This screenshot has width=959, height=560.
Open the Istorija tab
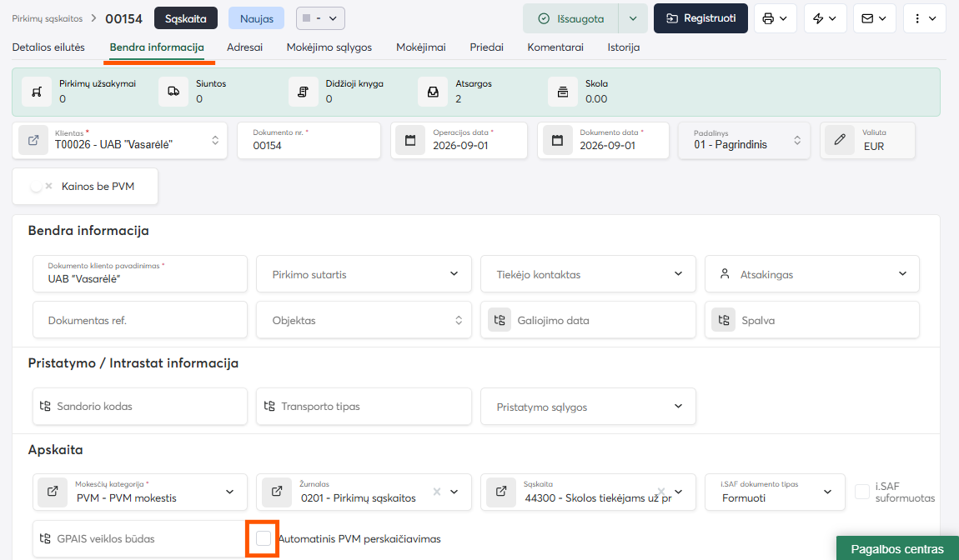point(623,47)
